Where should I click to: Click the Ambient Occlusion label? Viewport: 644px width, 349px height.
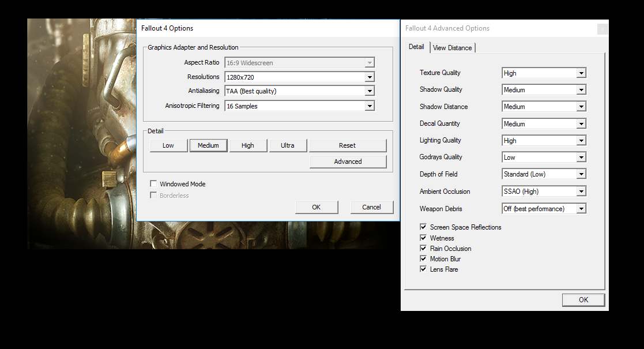click(445, 192)
